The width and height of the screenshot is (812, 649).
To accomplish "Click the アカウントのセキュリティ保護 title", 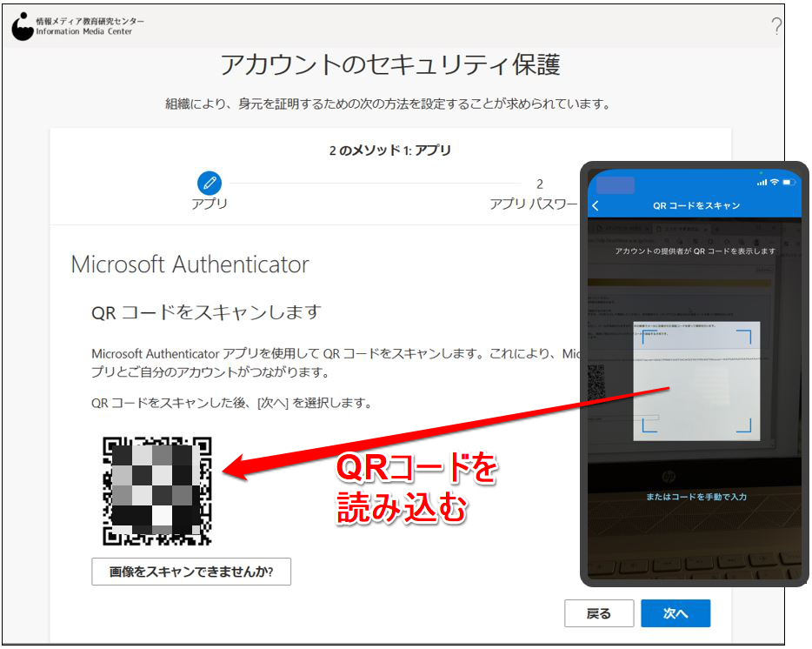I will click(x=390, y=64).
